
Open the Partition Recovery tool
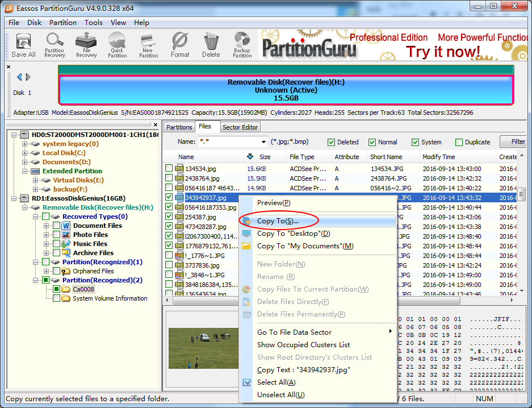tap(55, 45)
